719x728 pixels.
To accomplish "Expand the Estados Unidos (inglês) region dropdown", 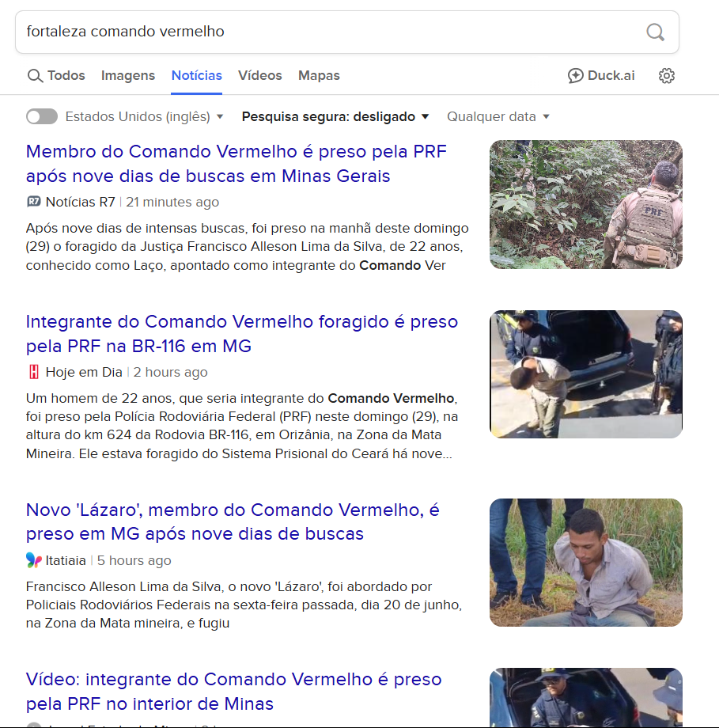I will tap(145, 116).
